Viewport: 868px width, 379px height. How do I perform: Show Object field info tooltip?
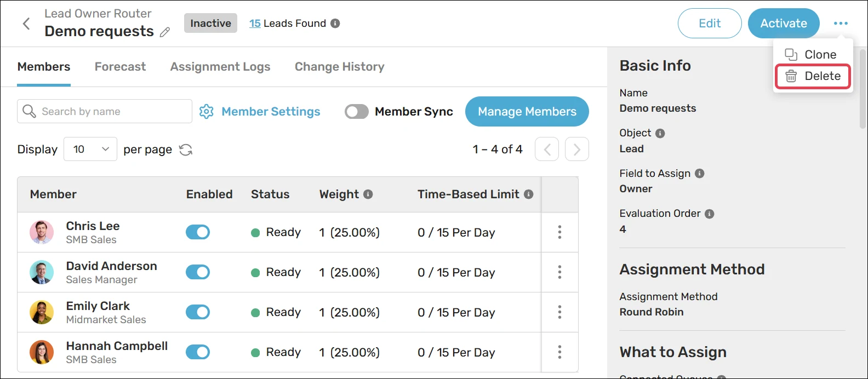[x=660, y=134]
